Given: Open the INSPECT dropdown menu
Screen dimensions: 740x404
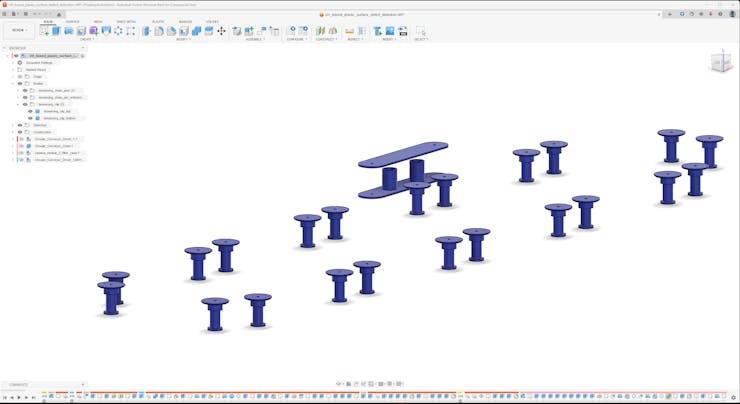Looking at the screenshot, I should tap(354, 39).
